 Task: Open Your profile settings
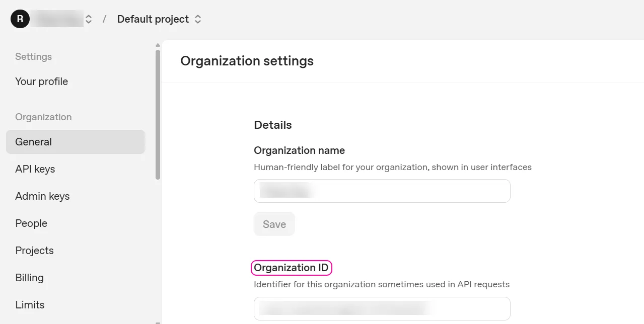[x=41, y=82]
